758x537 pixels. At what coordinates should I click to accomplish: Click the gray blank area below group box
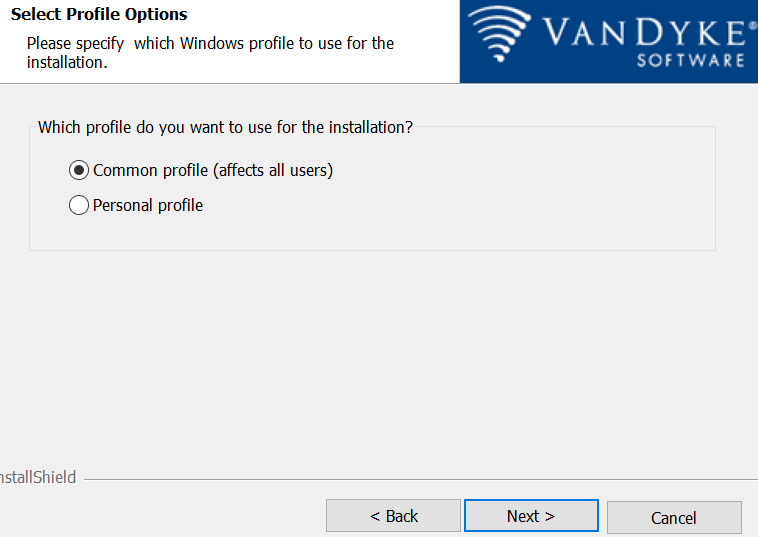(380, 360)
